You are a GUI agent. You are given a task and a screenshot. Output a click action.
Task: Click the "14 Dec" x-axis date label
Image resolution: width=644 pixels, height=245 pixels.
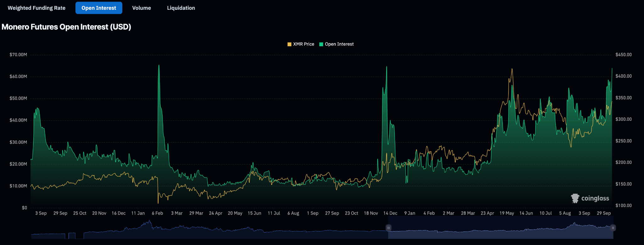pos(390,213)
